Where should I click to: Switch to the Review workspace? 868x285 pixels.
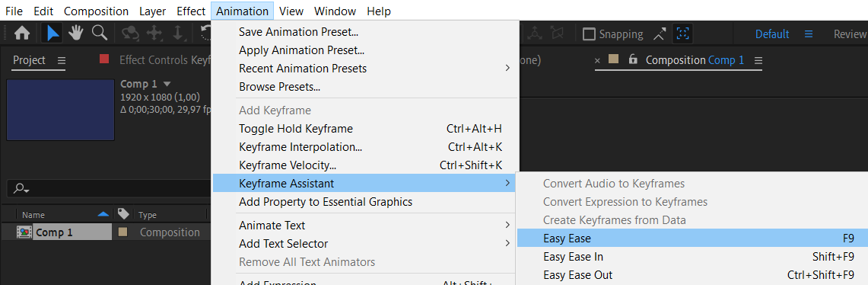[x=850, y=34]
